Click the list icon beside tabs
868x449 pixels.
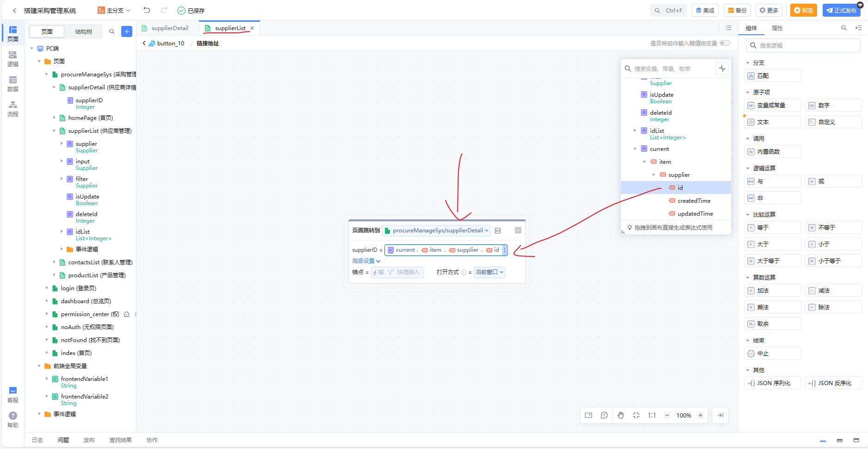[728, 28]
